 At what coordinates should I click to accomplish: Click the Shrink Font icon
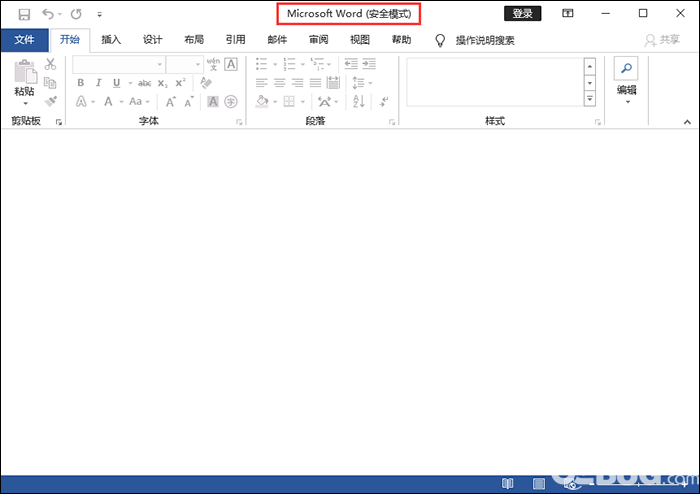click(189, 102)
